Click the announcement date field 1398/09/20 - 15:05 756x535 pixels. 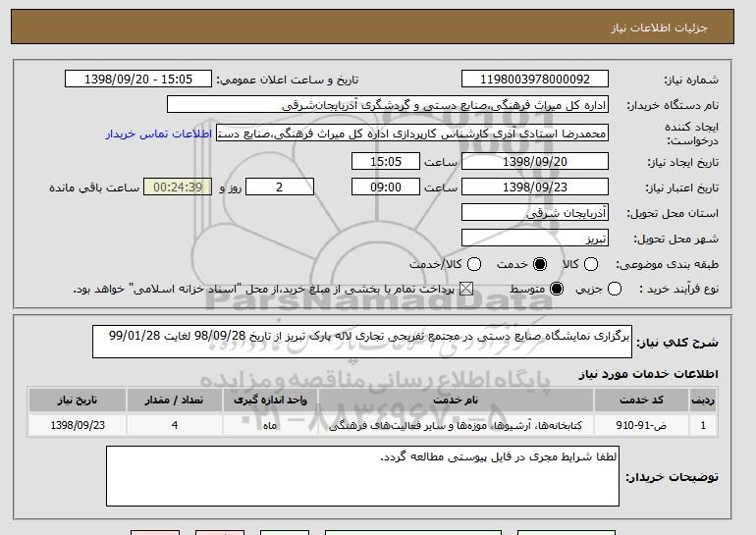click(x=138, y=80)
